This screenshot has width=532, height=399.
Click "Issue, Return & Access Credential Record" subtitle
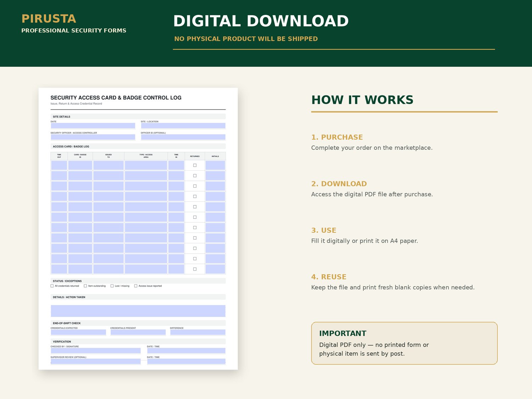[x=76, y=104]
